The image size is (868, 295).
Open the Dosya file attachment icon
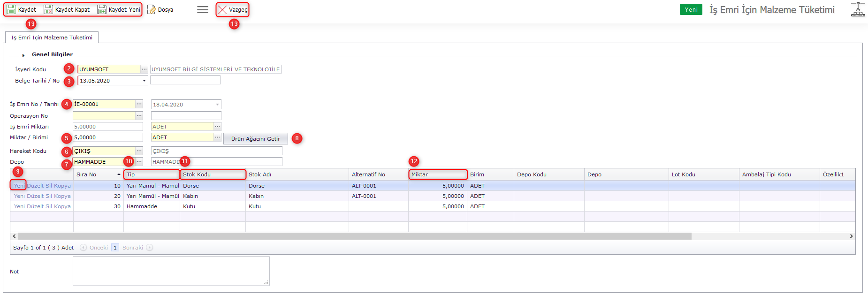[152, 9]
